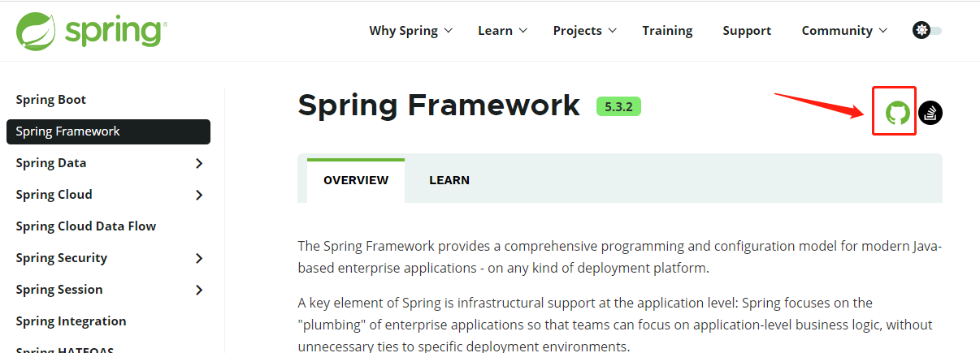Viewport: 980px width, 353px height.
Task: Open Spring Session project link
Action: [59, 290]
